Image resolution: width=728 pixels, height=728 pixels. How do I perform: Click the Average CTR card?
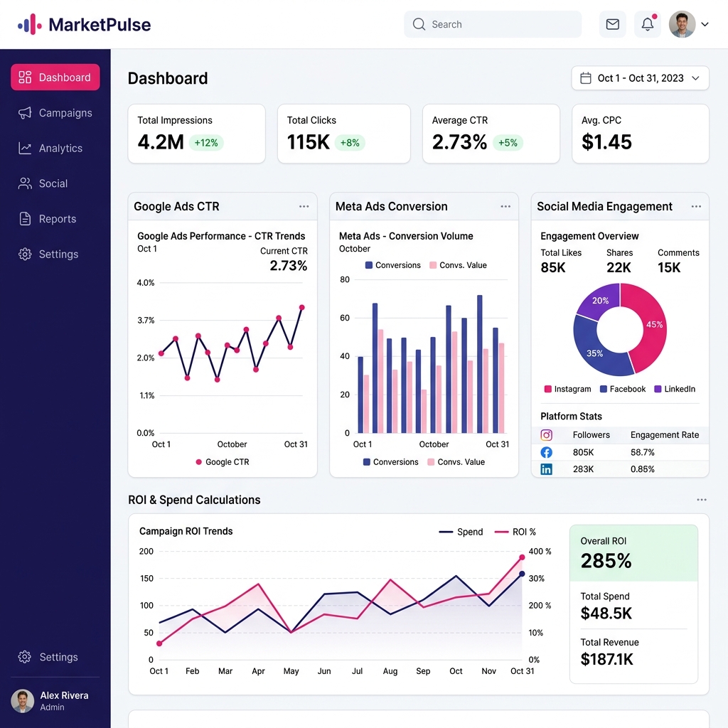[x=491, y=133]
